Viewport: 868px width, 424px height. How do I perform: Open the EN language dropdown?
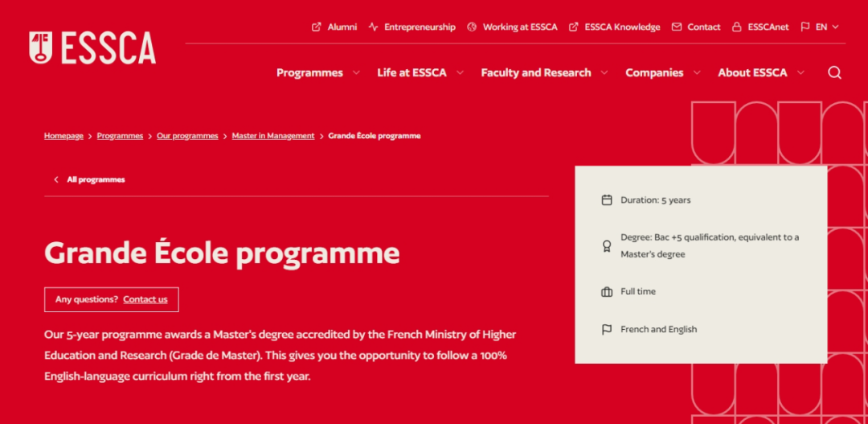828,27
